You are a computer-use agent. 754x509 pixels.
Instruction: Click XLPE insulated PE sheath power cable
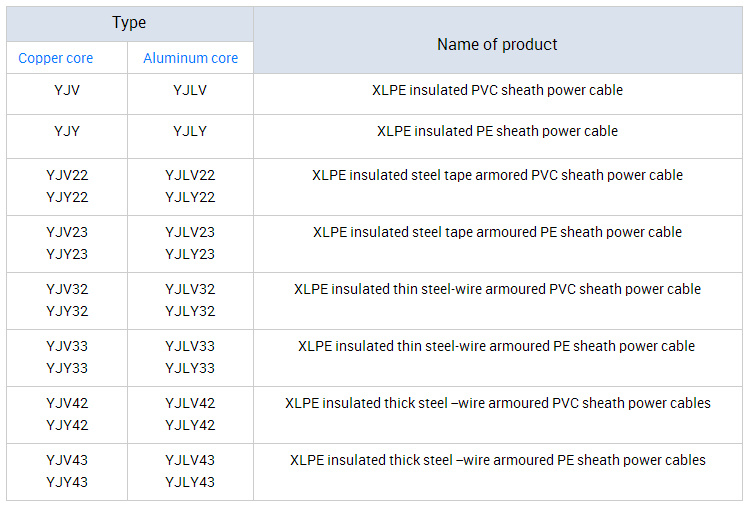click(x=497, y=131)
